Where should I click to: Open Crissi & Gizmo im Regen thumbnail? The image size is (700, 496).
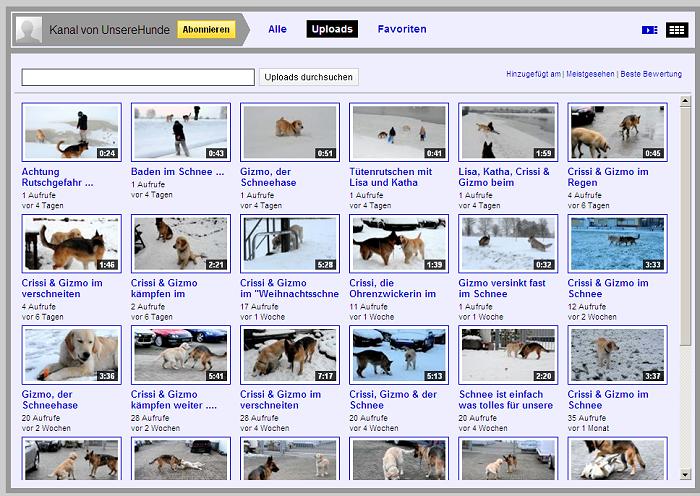(617, 132)
